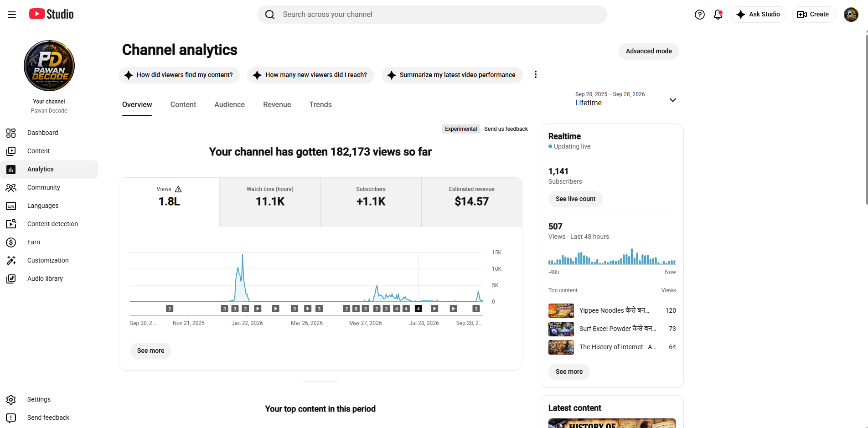Click See more under the views chart
Image resolution: width=868 pixels, height=428 pixels.
click(x=150, y=351)
